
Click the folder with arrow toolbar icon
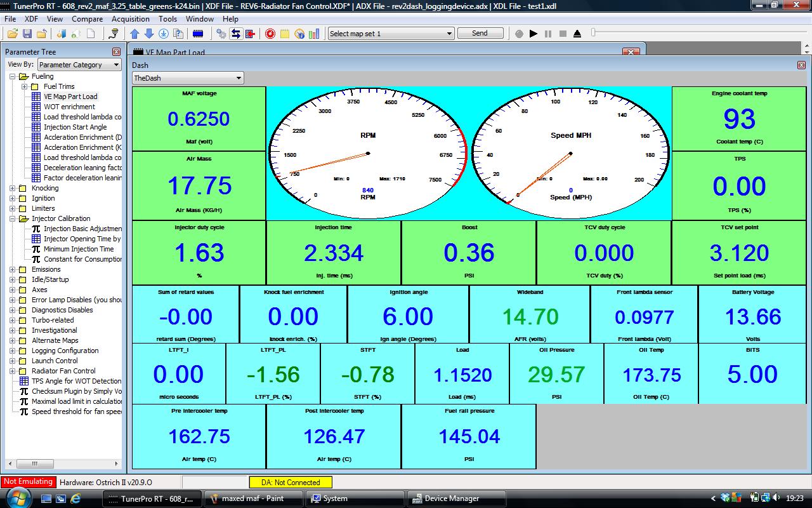[x=42, y=34]
